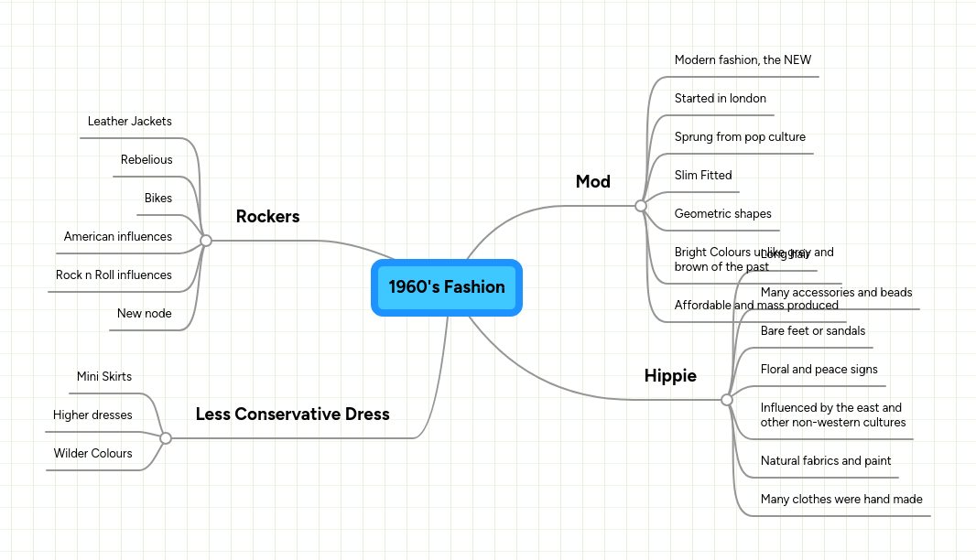
Task: Collapse the Hippie branch connector circle
Action: 727,400
